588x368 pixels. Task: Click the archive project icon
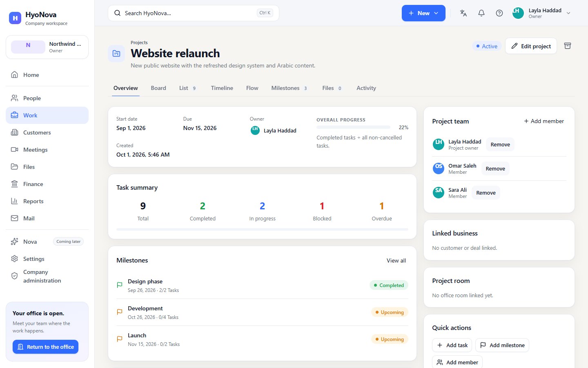pos(568,46)
